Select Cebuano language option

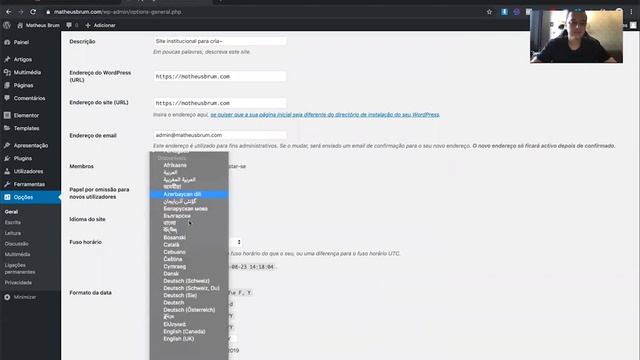(x=174, y=252)
